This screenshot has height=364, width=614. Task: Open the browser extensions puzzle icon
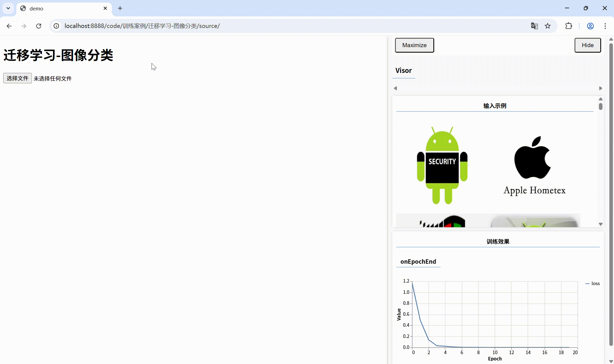pyautogui.click(x=569, y=26)
